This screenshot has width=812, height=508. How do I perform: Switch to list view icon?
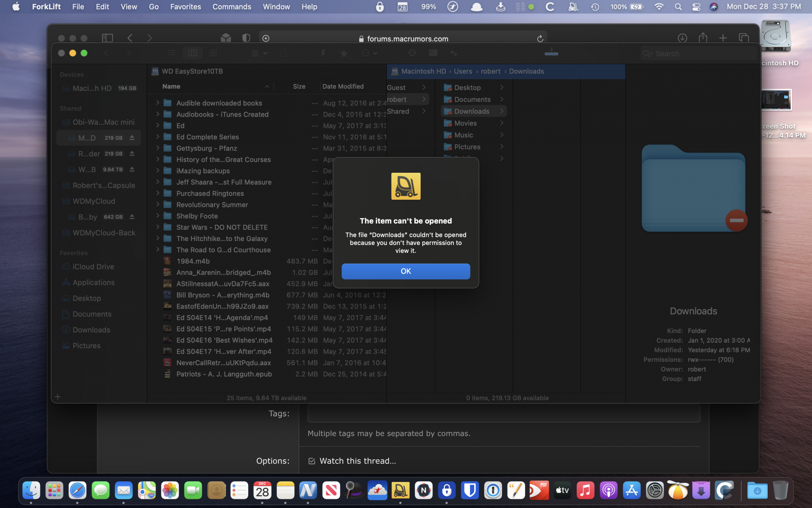172,53
